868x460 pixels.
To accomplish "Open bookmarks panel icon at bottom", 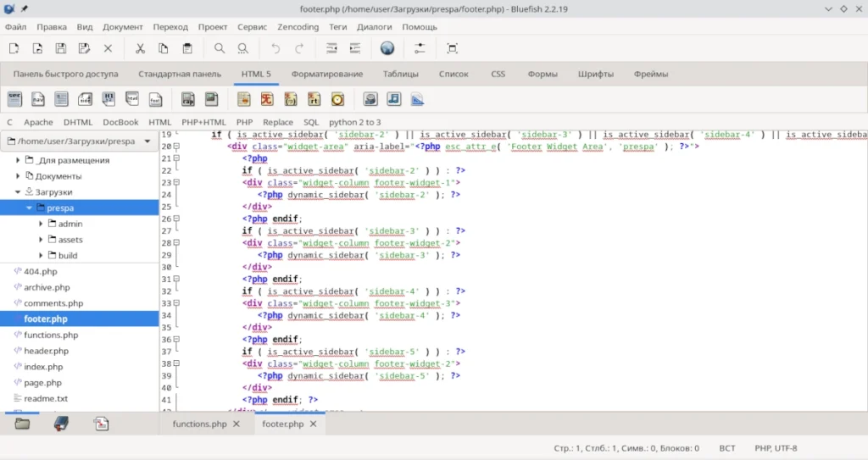I will tap(61, 424).
